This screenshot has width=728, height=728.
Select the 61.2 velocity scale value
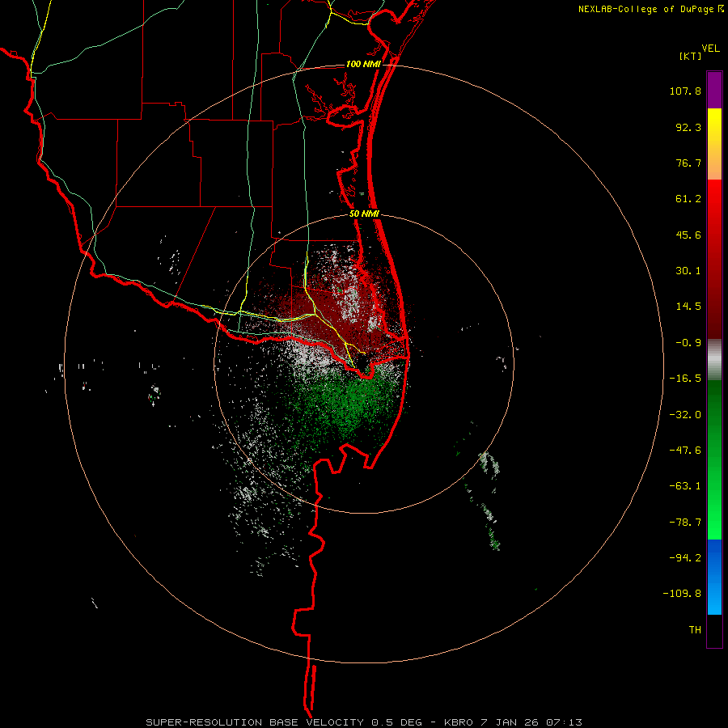click(x=688, y=199)
